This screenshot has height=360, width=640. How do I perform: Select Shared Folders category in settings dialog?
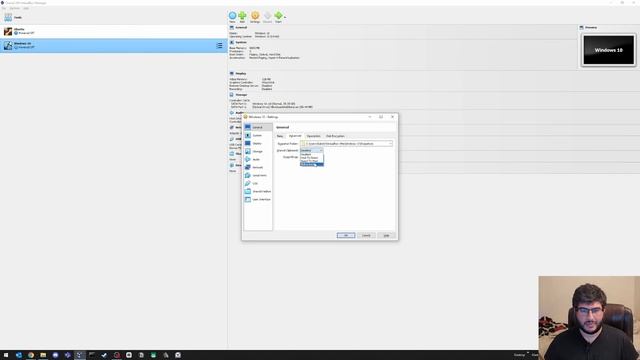click(258, 191)
